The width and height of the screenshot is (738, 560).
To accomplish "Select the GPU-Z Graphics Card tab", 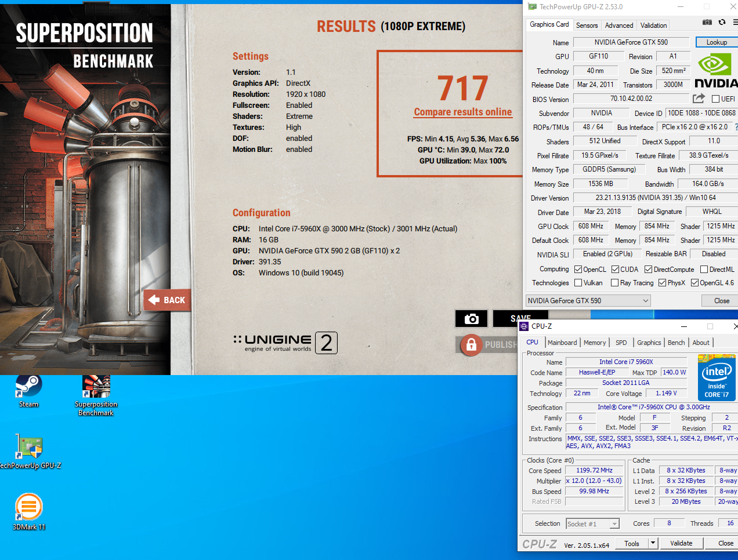I will click(549, 24).
